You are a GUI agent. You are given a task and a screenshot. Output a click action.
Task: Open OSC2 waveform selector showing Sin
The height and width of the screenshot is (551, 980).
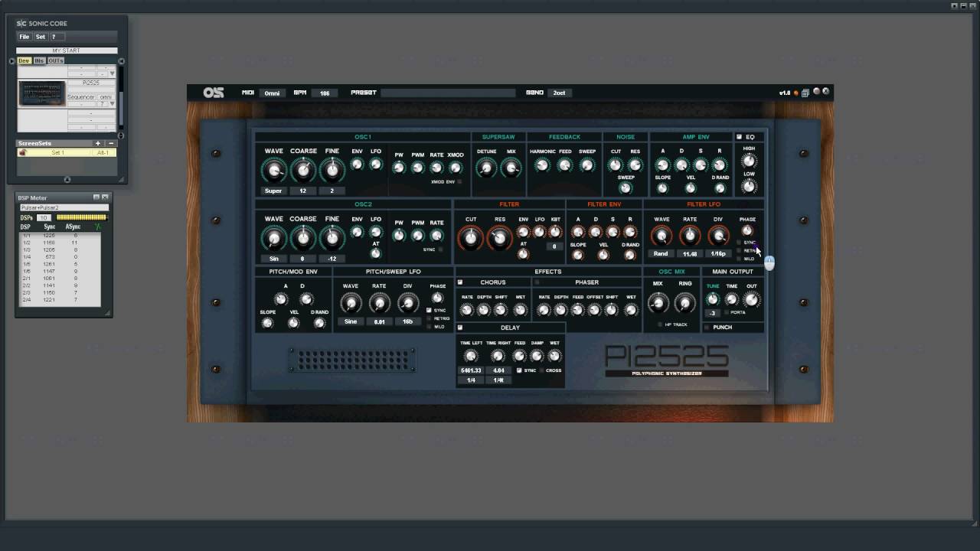click(x=273, y=259)
